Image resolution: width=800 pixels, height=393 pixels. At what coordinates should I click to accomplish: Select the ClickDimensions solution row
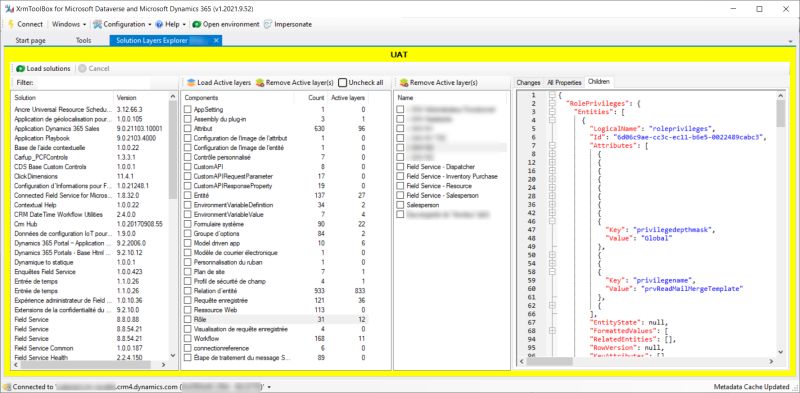coord(89,176)
